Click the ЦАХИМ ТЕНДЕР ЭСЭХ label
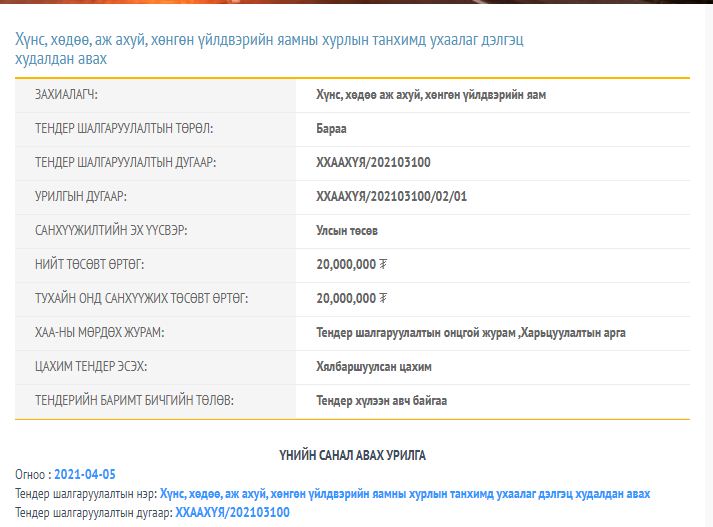713x527 pixels. [92, 366]
